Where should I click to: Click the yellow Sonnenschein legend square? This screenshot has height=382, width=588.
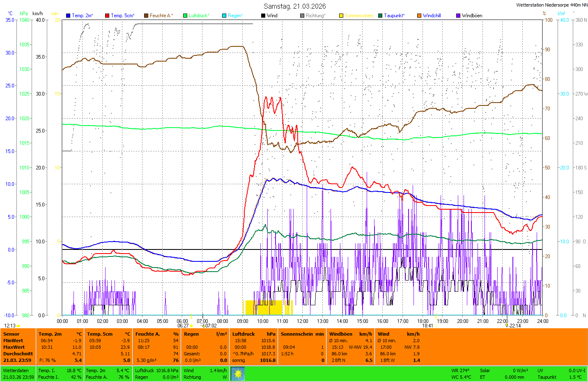pos(341,16)
